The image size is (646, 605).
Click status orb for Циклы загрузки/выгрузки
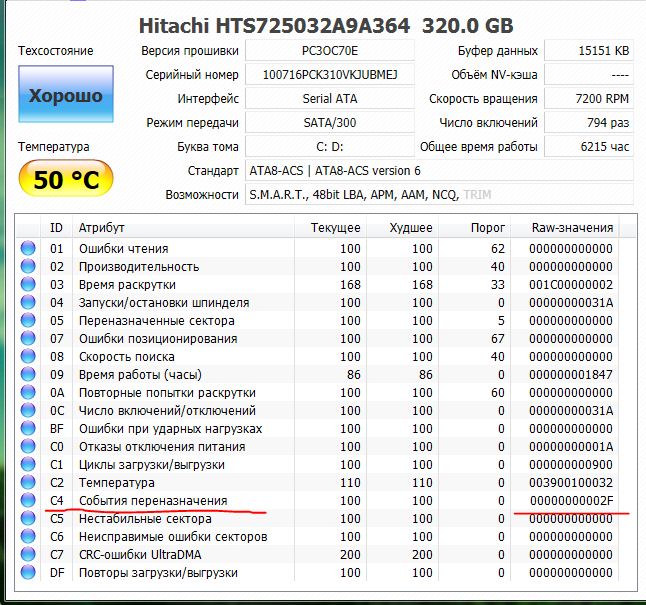point(28,464)
